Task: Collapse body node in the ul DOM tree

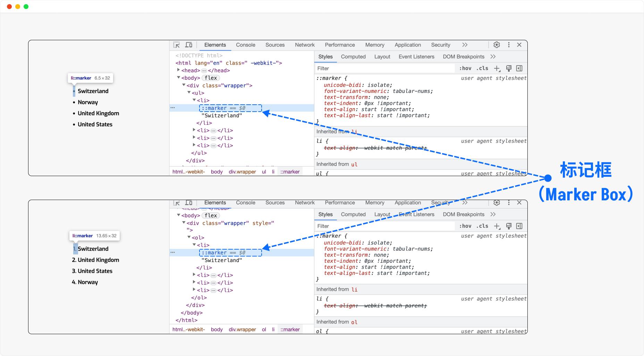Action: pos(178,78)
